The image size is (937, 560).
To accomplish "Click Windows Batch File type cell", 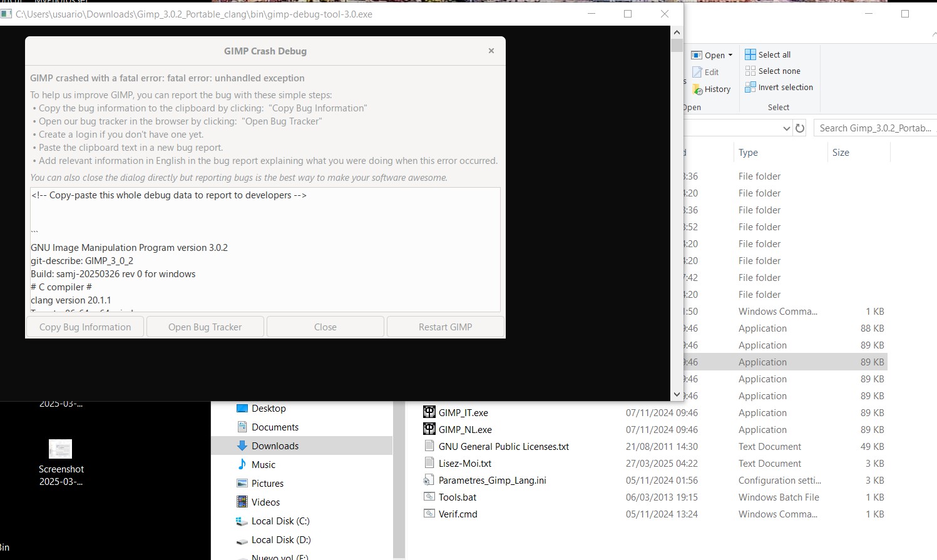I will [779, 497].
